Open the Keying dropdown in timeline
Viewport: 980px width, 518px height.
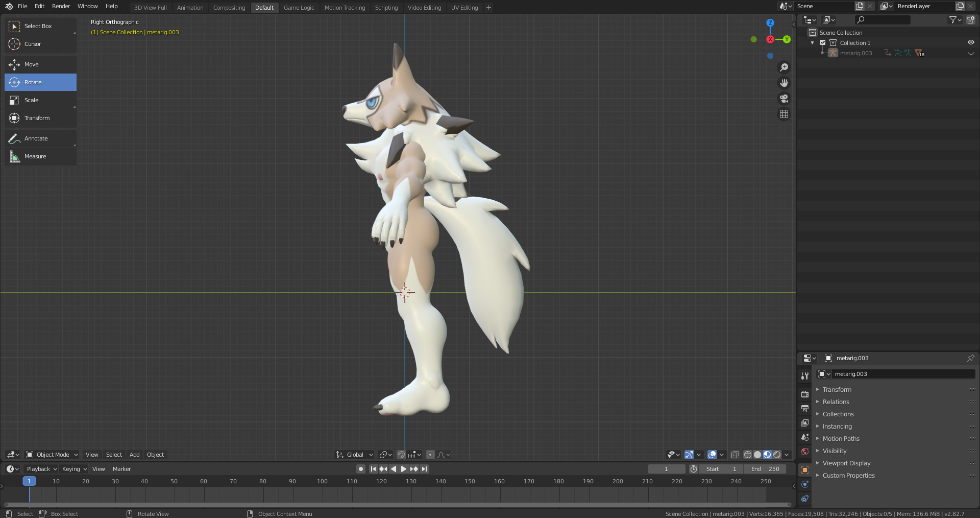click(75, 469)
